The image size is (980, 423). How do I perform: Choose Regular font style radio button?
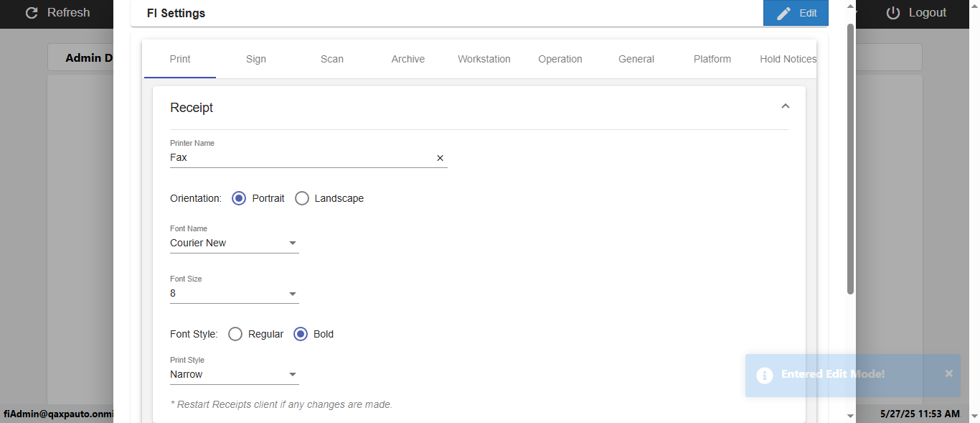click(235, 334)
